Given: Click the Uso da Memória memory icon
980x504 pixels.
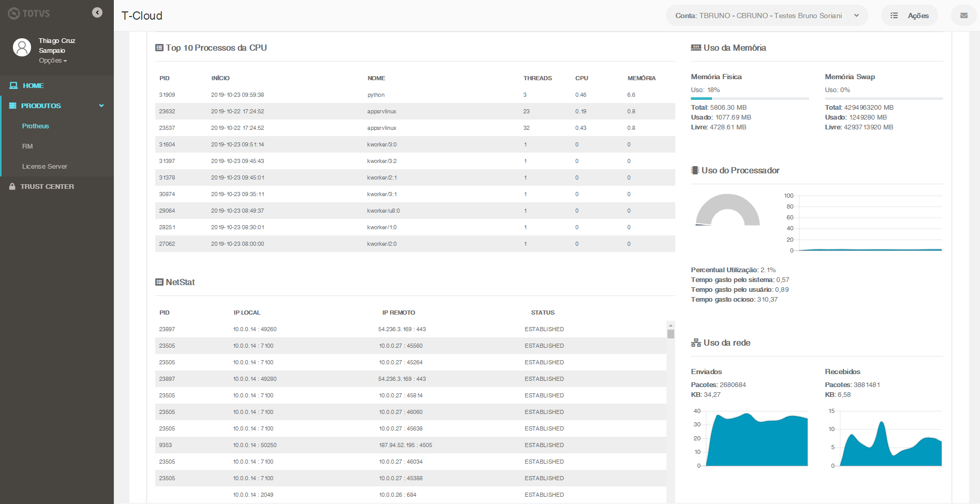Looking at the screenshot, I should (696, 48).
